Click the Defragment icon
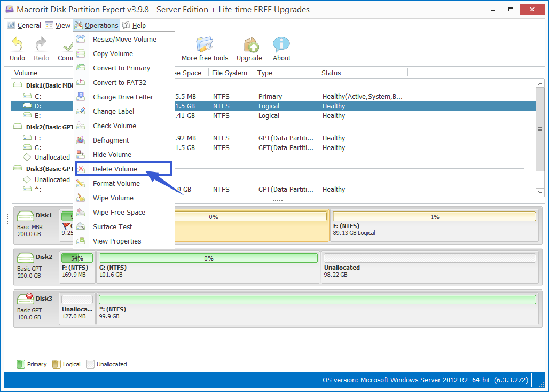549x392 pixels. pyautogui.click(x=81, y=140)
